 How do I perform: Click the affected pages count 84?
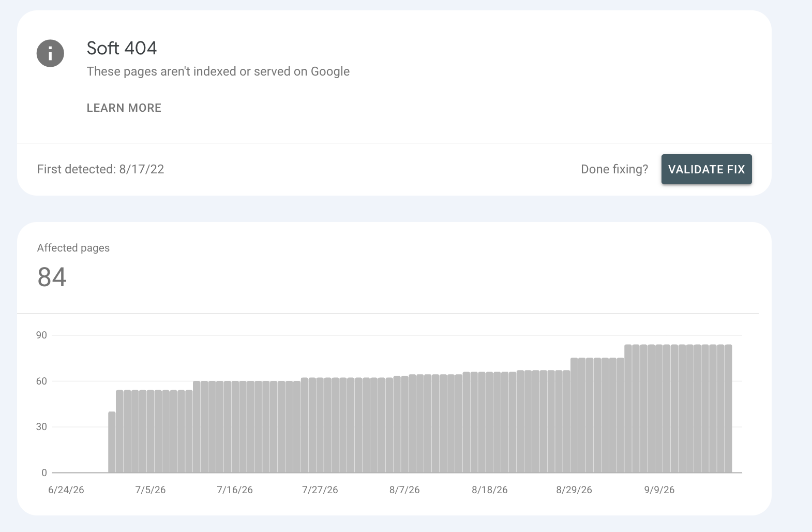point(52,277)
